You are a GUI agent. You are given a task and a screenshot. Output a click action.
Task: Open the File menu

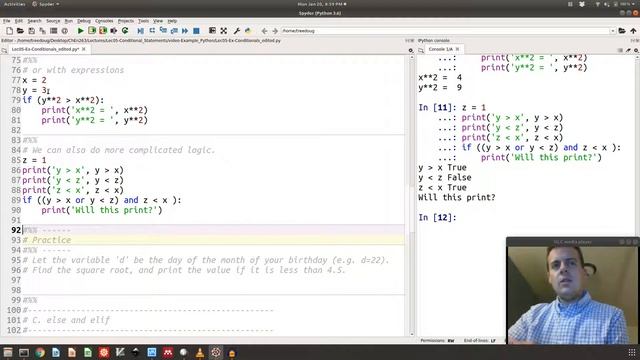(7, 21)
